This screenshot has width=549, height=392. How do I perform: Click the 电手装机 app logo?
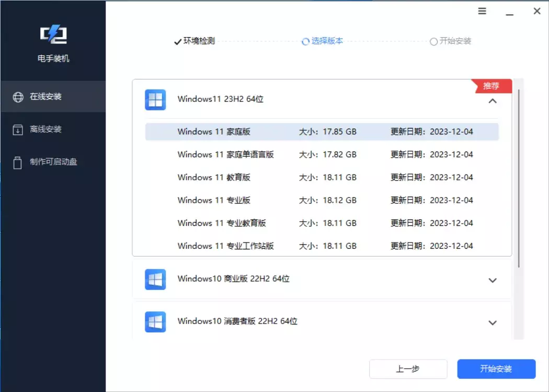[53, 35]
